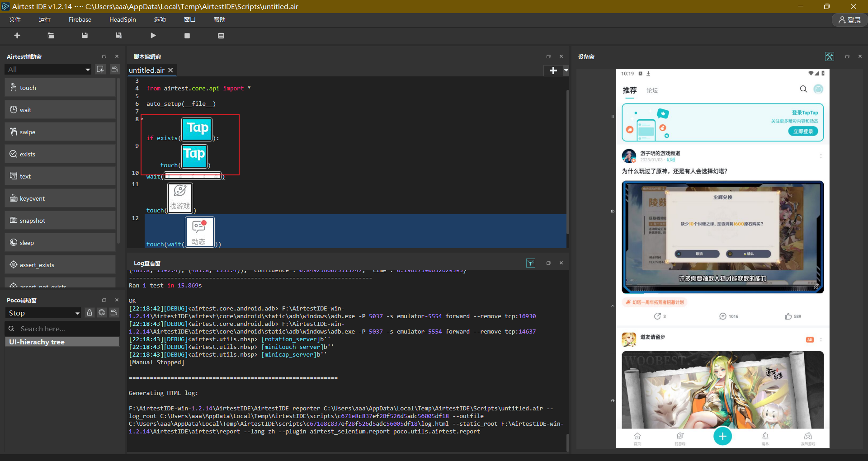Click the 找游戏 image in the script
The width and height of the screenshot is (868, 461).
point(180,198)
